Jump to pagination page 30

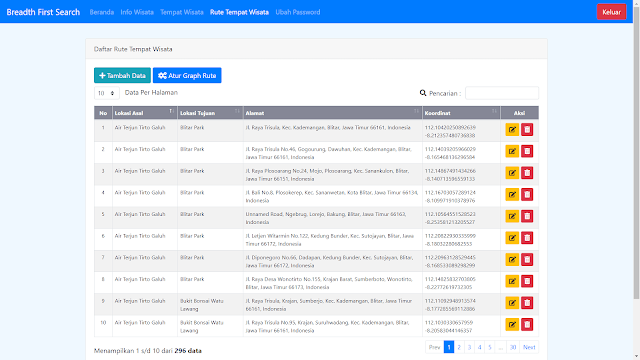pos(513,347)
